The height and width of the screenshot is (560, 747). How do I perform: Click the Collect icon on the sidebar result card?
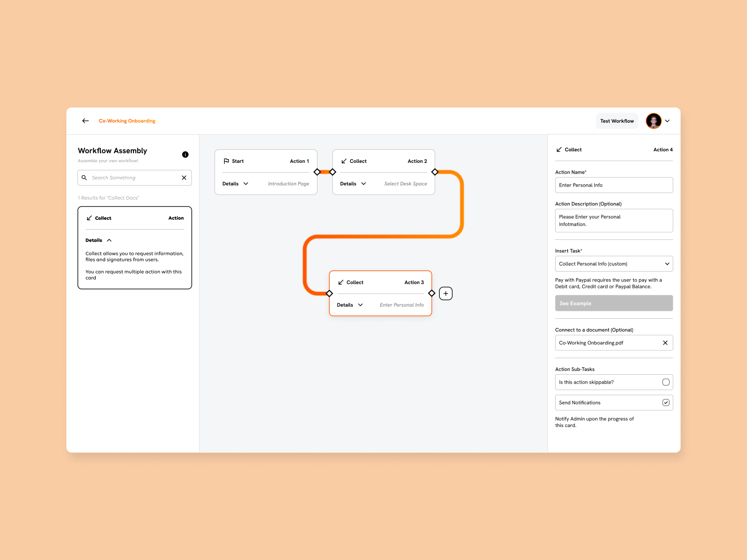89,217
